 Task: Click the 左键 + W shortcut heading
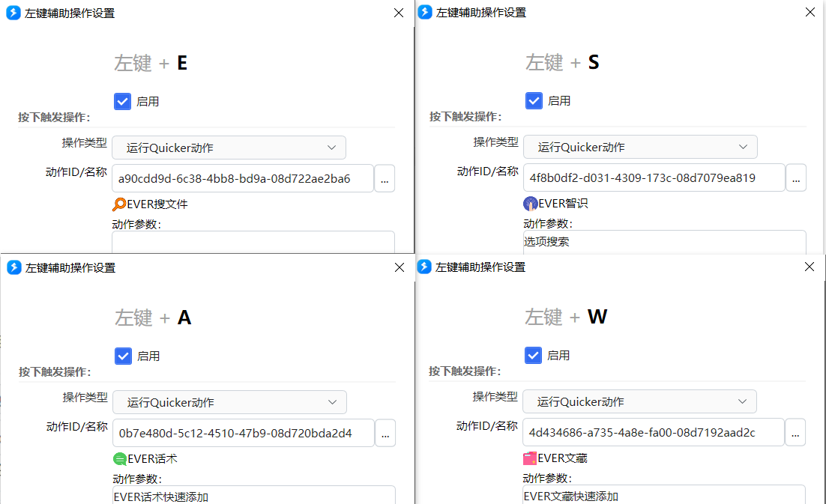(x=566, y=318)
